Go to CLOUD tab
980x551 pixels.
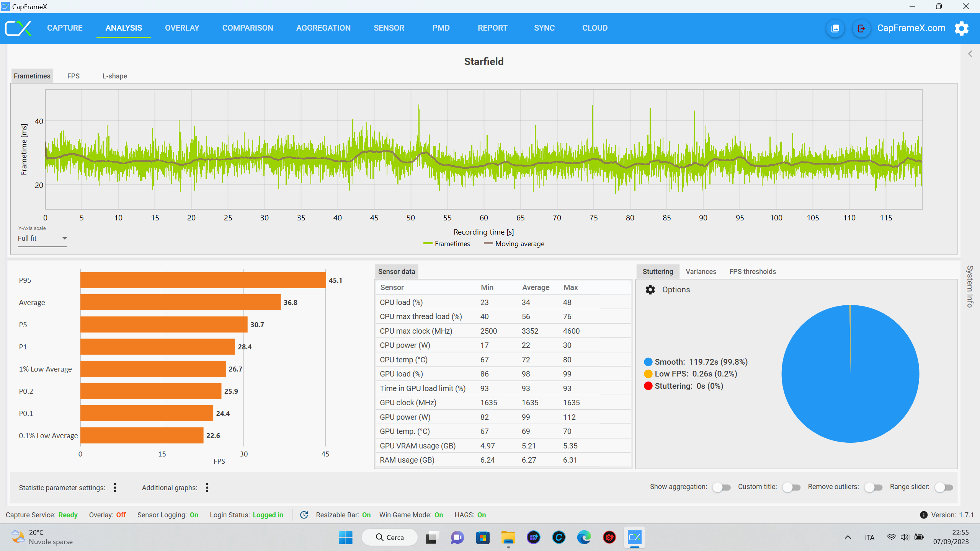(x=595, y=28)
